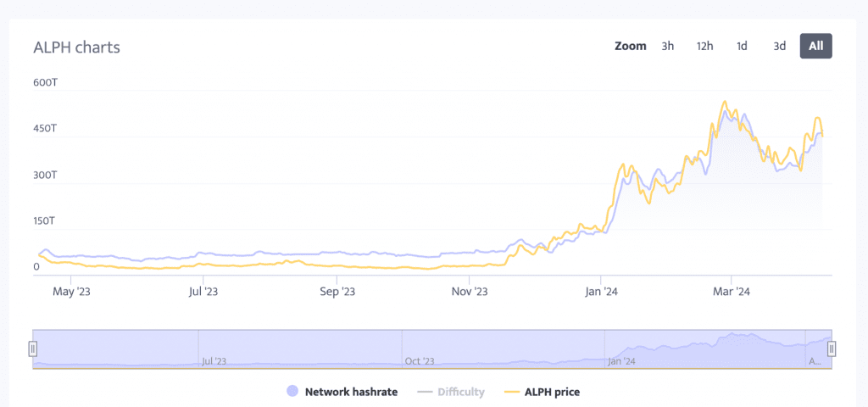Click the Mar '24 label on the x-axis

coord(732,292)
